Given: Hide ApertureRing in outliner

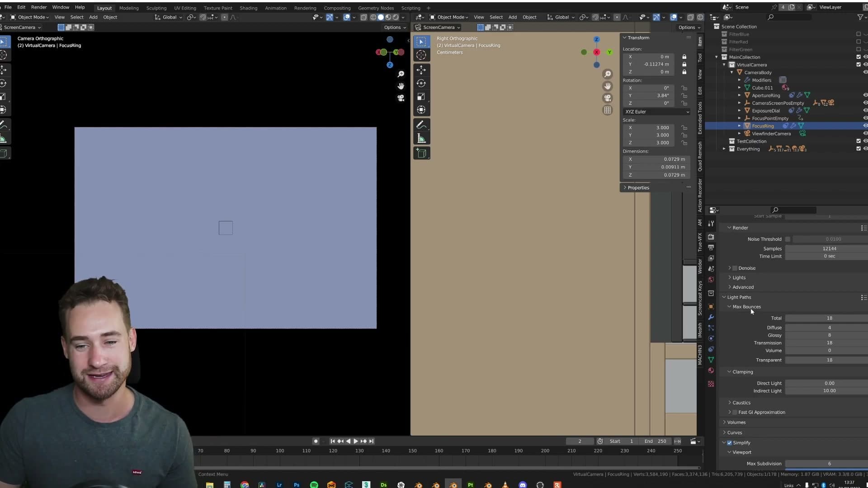Looking at the screenshot, I should pos(865,95).
